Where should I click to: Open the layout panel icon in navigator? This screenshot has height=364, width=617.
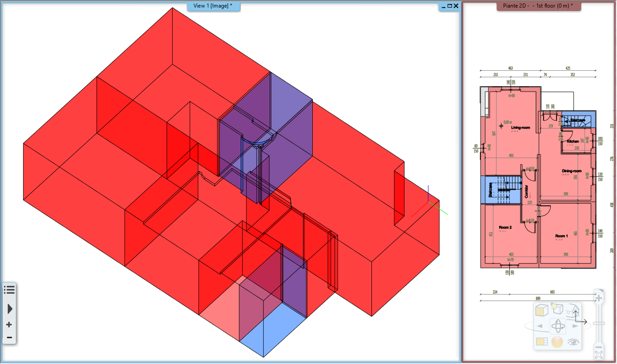(541, 342)
